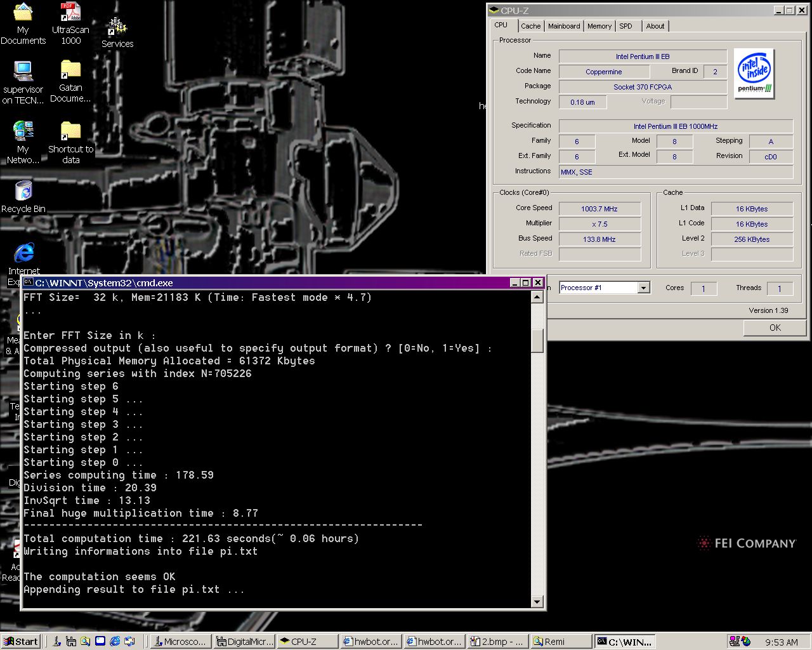Image resolution: width=812 pixels, height=650 pixels.
Task: Switch to Microsco... taskbar button
Action: [x=180, y=642]
